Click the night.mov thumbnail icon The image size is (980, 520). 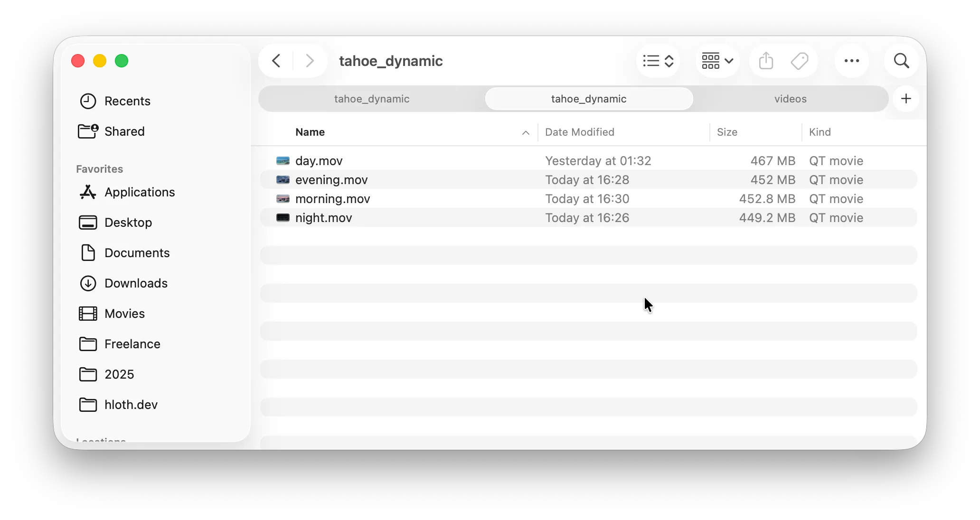coord(283,218)
